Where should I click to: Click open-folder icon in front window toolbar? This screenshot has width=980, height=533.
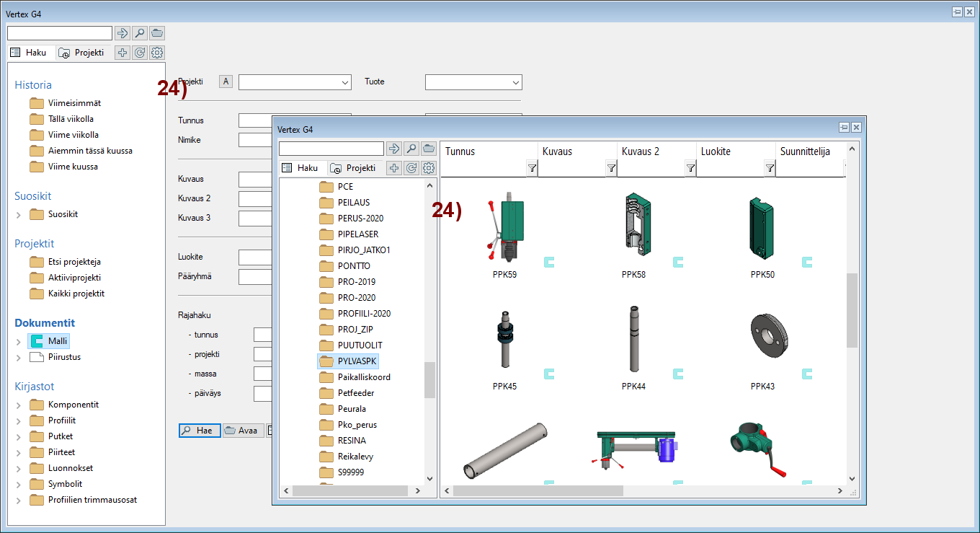click(x=429, y=149)
